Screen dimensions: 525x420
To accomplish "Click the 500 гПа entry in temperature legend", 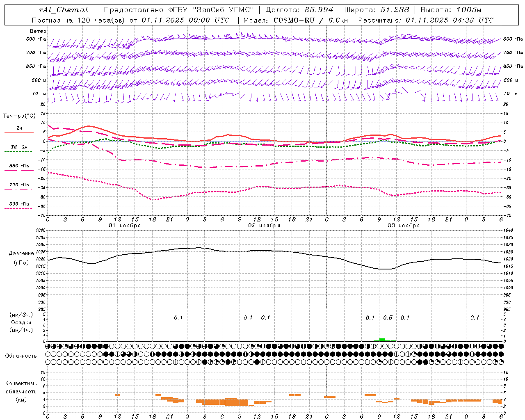I will click(x=19, y=205).
